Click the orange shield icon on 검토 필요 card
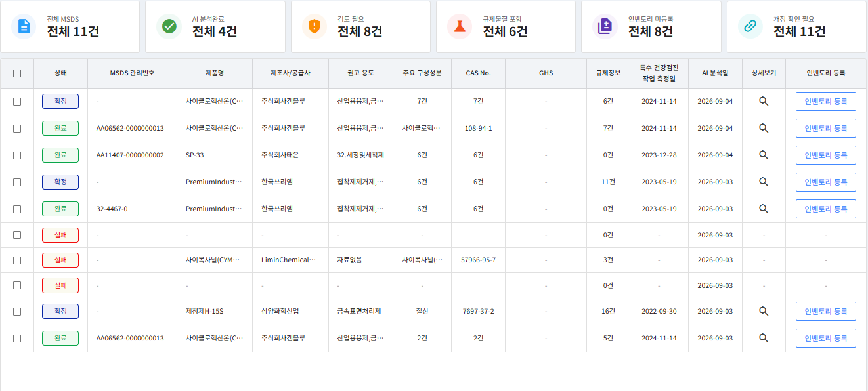This screenshot has width=868, height=391. coord(315,26)
